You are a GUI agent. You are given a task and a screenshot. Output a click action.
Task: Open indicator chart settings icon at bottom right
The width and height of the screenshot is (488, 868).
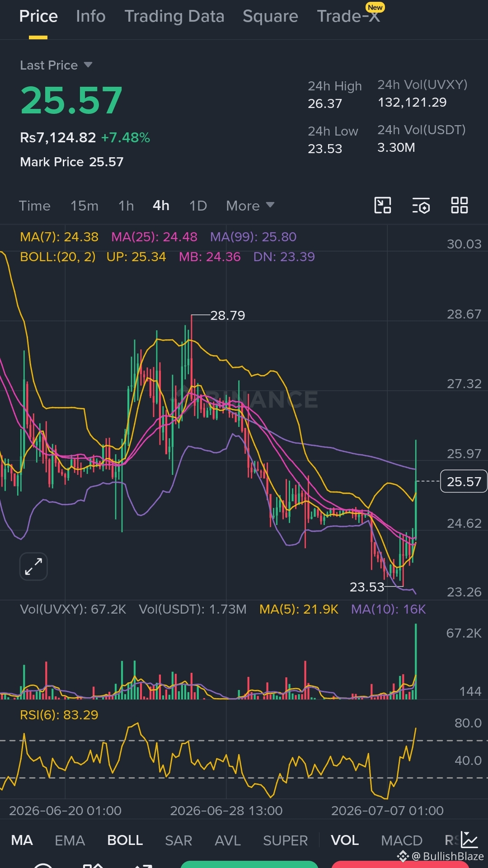[x=469, y=840]
